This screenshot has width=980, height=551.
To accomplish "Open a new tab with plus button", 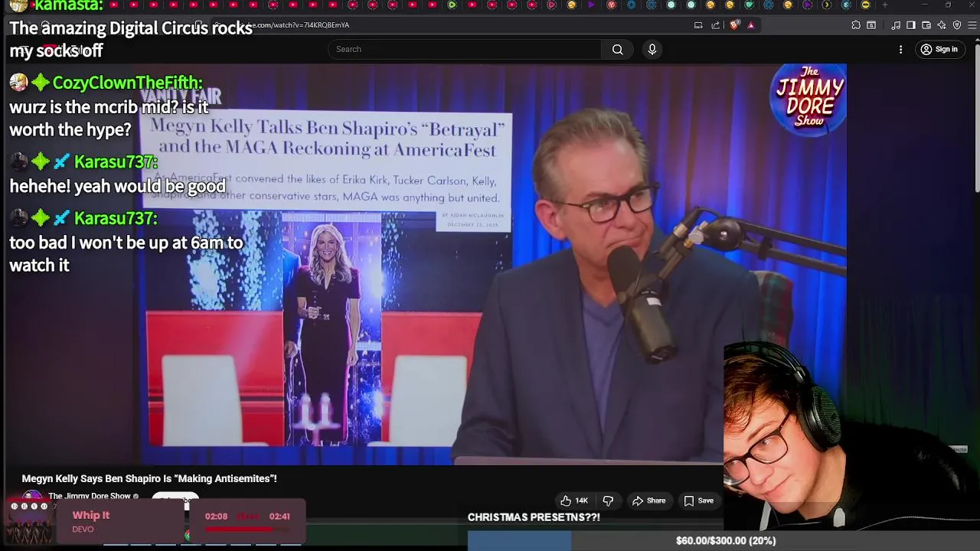I will tap(885, 5).
